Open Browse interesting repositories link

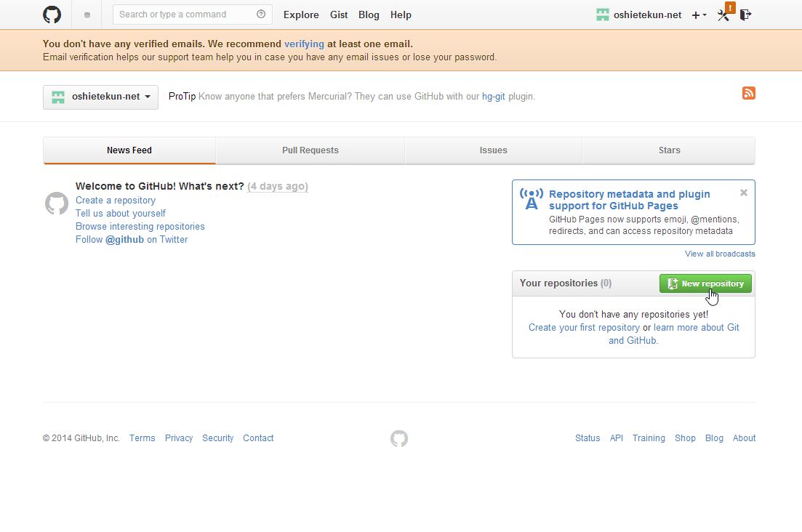point(140,227)
